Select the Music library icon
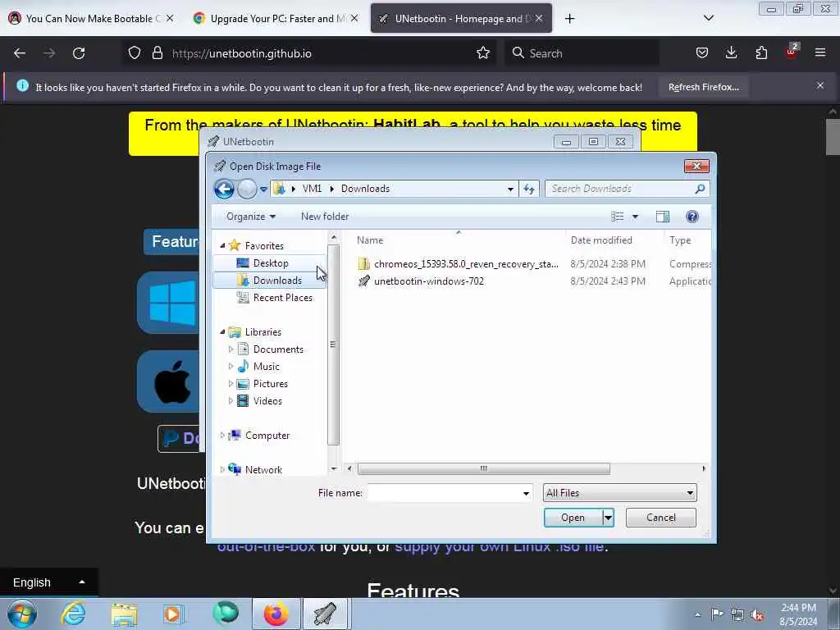The height and width of the screenshot is (630, 840). (x=243, y=367)
